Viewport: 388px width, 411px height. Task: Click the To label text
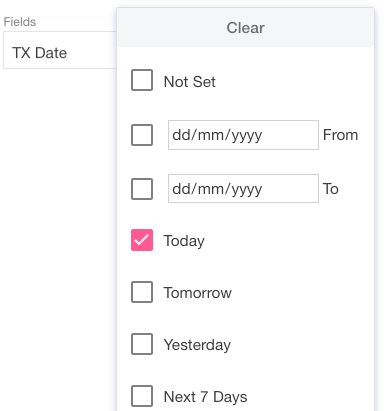click(x=331, y=189)
